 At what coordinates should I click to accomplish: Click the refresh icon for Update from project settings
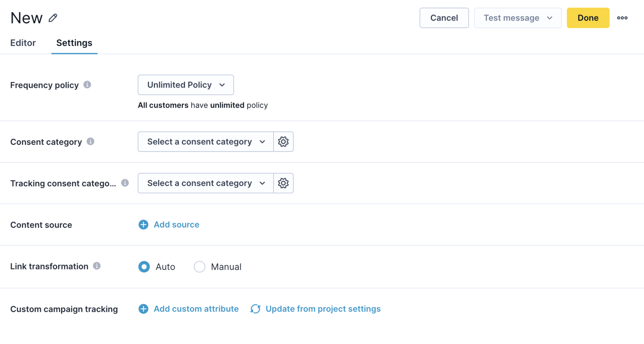tap(255, 309)
